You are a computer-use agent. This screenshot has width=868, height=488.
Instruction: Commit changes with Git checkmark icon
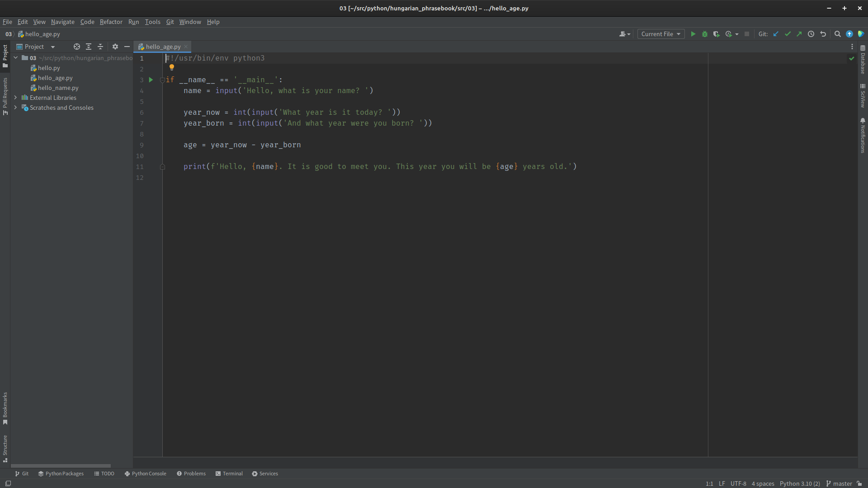tap(788, 34)
